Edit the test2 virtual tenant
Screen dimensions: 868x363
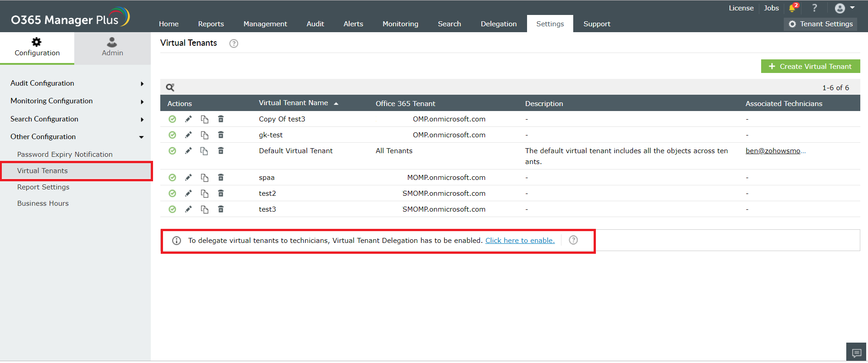tap(188, 194)
